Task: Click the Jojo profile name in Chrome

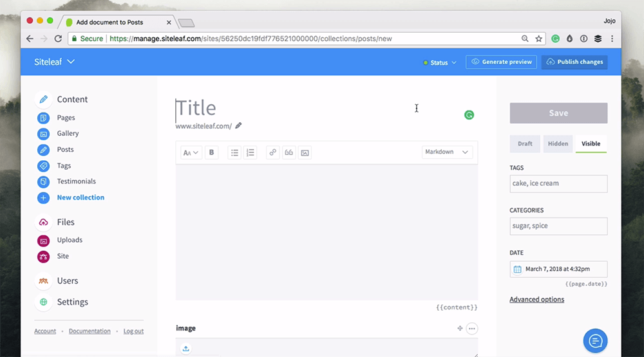Action: point(609,21)
